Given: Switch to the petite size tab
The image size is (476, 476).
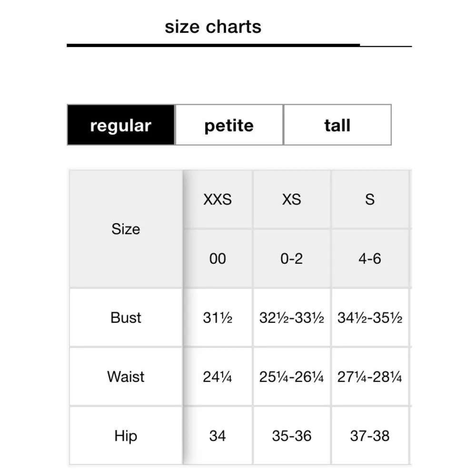Looking at the screenshot, I should [229, 125].
